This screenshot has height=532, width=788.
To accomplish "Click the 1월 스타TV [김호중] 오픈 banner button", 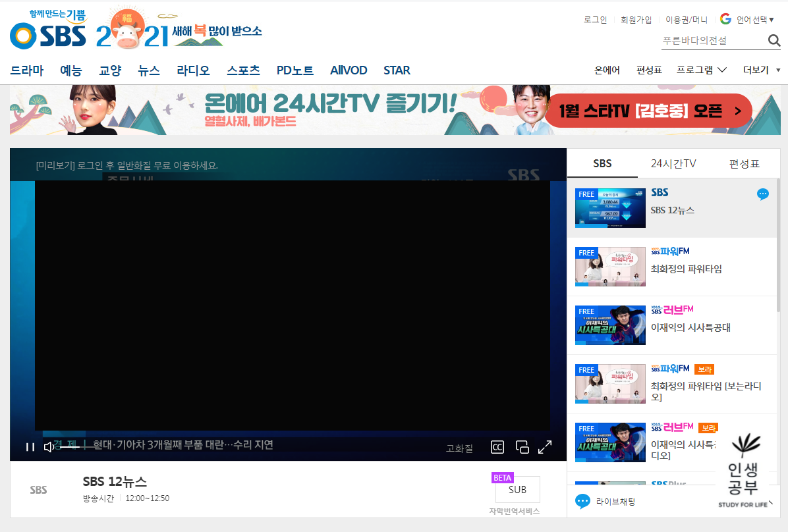I will pyautogui.click(x=648, y=111).
